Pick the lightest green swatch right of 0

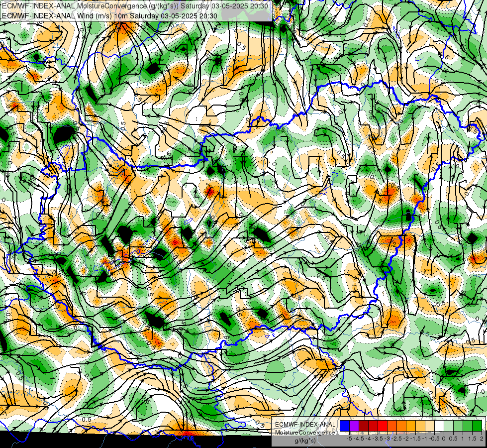[449, 426]
